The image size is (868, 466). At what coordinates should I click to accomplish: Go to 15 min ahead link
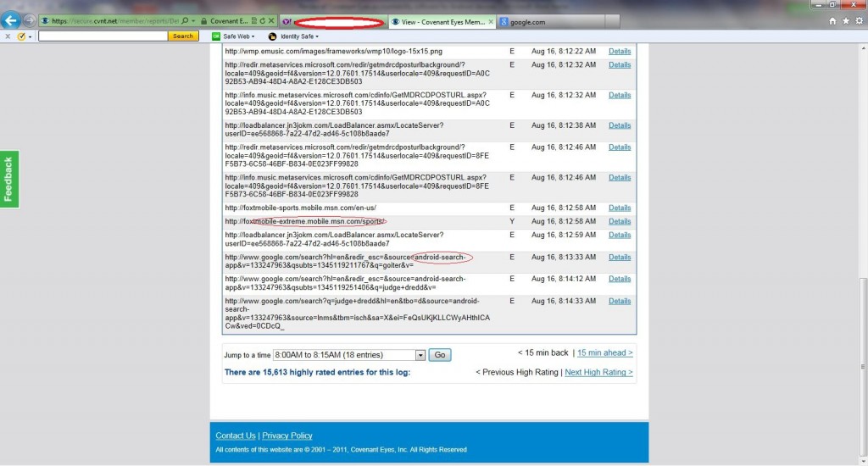(x=604, y=353)
